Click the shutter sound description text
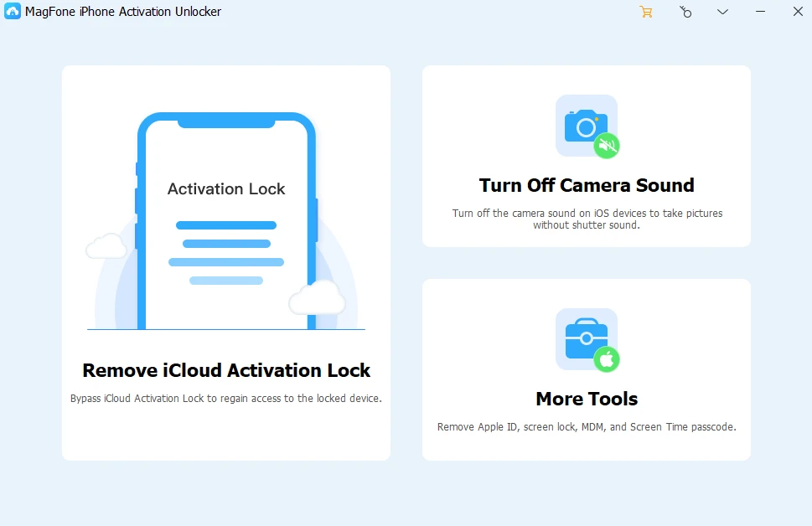The width and height of the screenshot is (812, 526). coord(586,219)
